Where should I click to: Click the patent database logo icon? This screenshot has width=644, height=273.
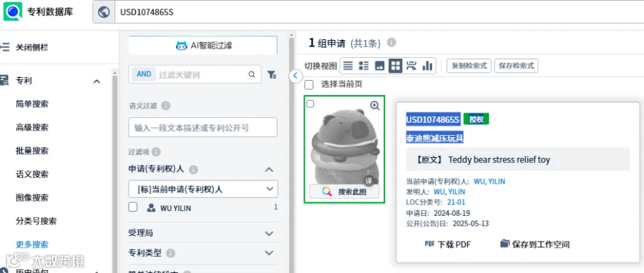(13, 11)
